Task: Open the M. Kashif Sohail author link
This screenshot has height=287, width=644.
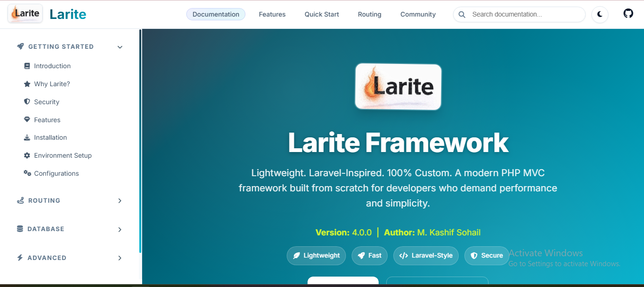Action: [x=448, y=232]
